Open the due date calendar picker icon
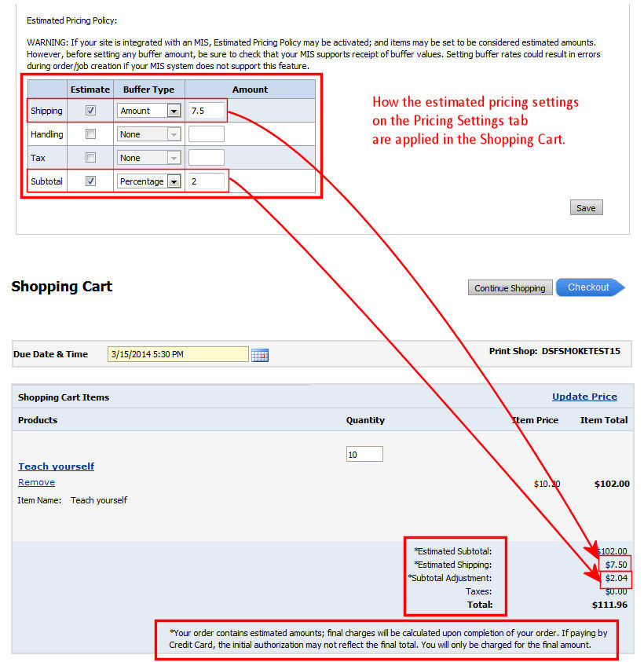This screenshot has height=662, width=644. point(259,355)
